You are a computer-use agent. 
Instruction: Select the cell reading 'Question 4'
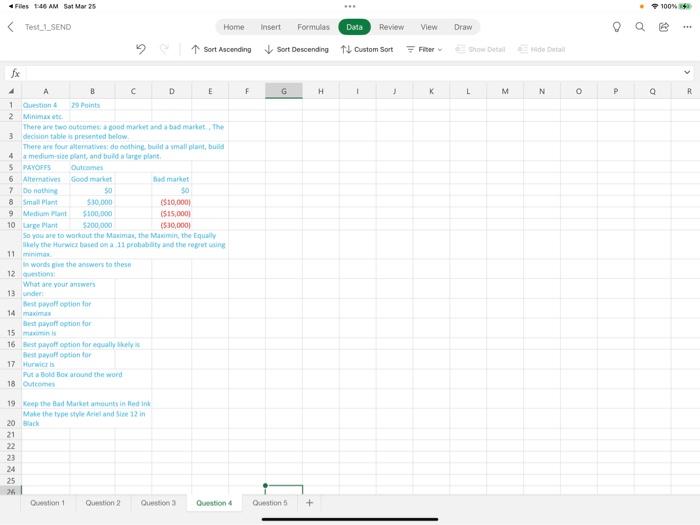46,105
